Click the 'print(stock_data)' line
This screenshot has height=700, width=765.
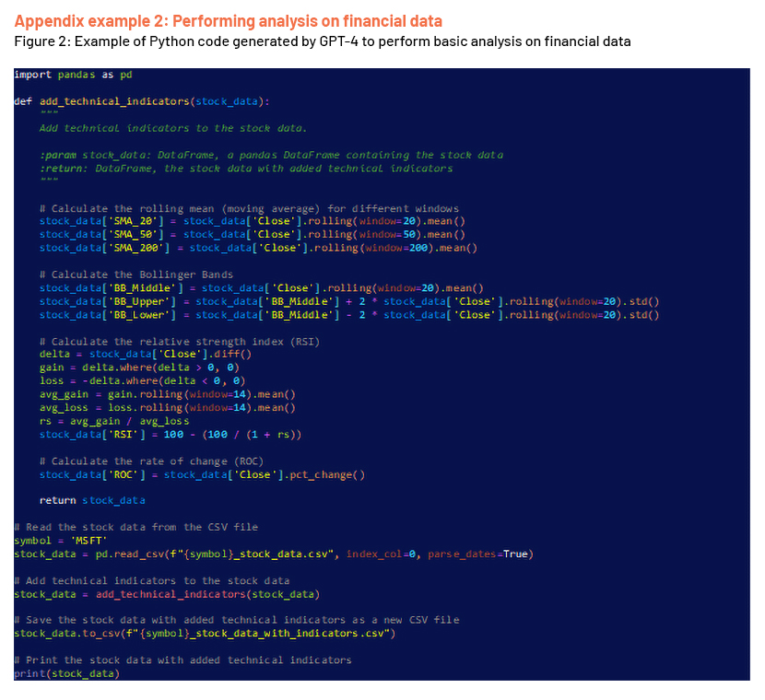point(67,673)
